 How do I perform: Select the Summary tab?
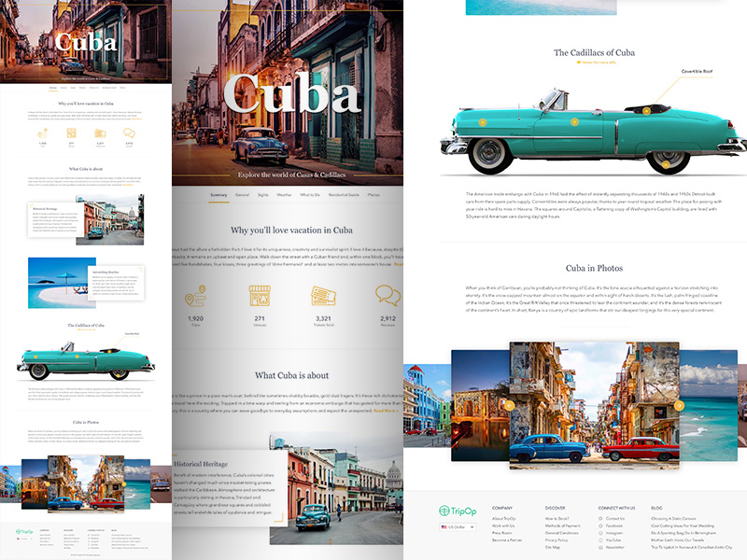[218, 195]
